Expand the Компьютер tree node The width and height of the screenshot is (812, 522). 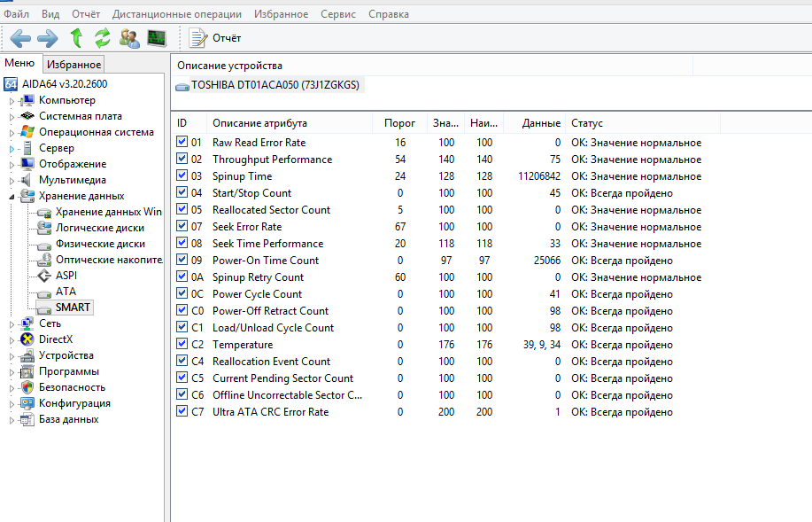[x=12, y=101]
